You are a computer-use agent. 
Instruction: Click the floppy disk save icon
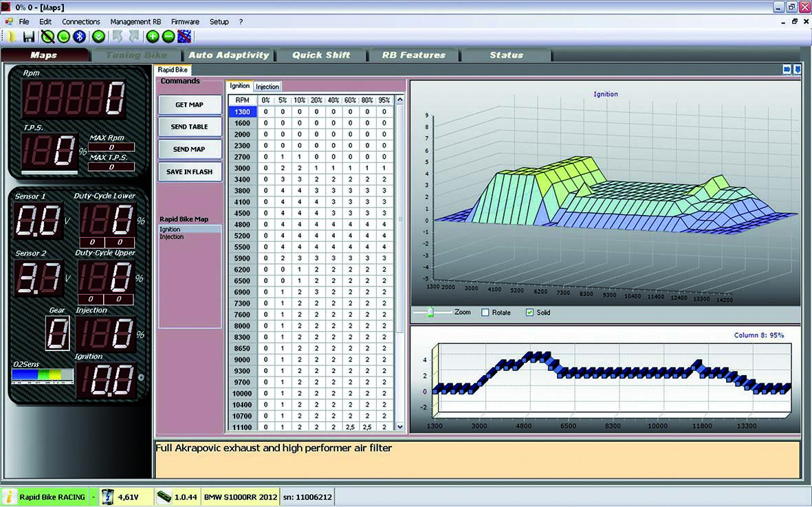pos(29,36)
